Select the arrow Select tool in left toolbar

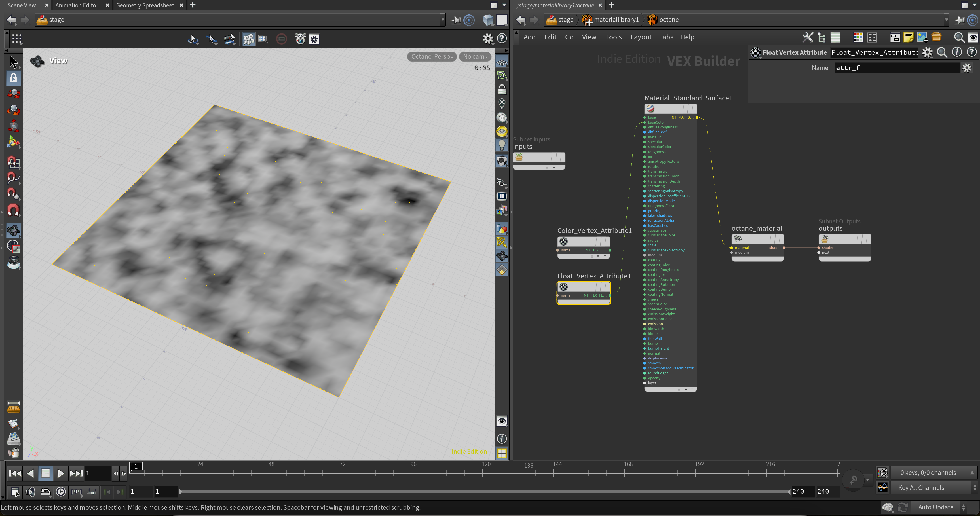coord(14,62)
